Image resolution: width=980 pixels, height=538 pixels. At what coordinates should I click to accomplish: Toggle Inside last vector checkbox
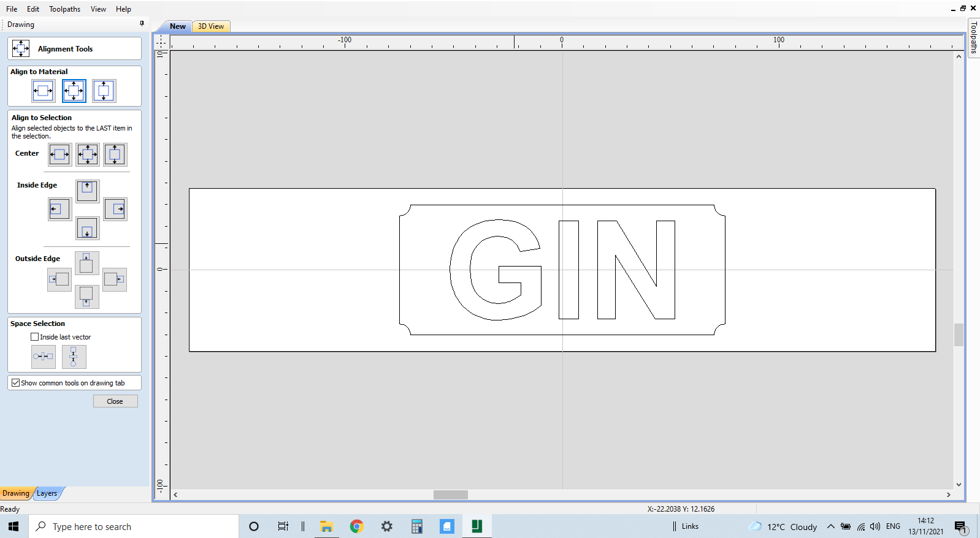pyautogui.click(x=34, y=337)
